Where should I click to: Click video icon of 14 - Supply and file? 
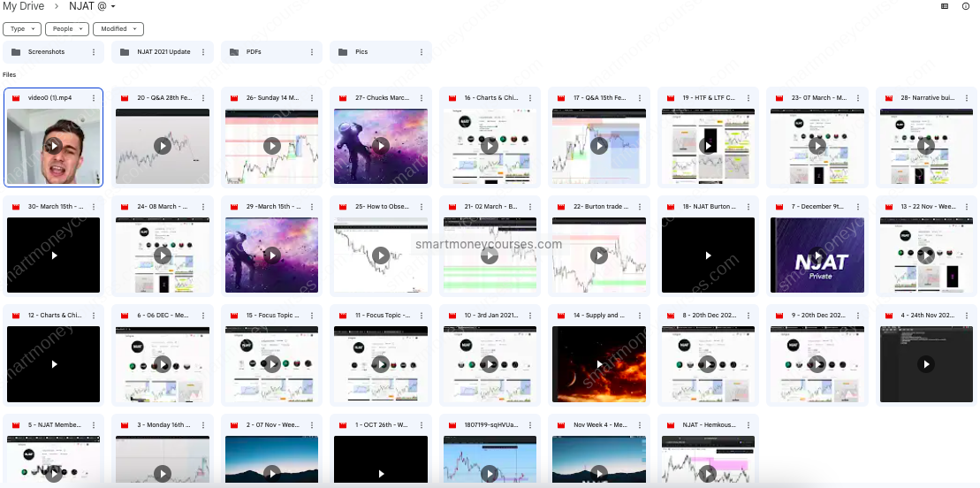pyautogui.click(x=560, y=316)
